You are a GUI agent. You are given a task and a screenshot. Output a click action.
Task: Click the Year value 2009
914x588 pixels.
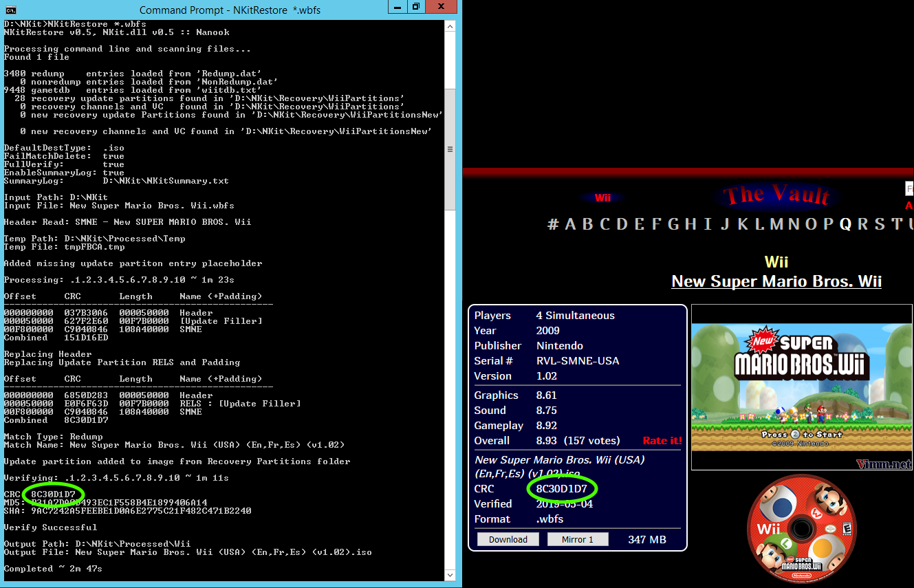click(548, 331)
